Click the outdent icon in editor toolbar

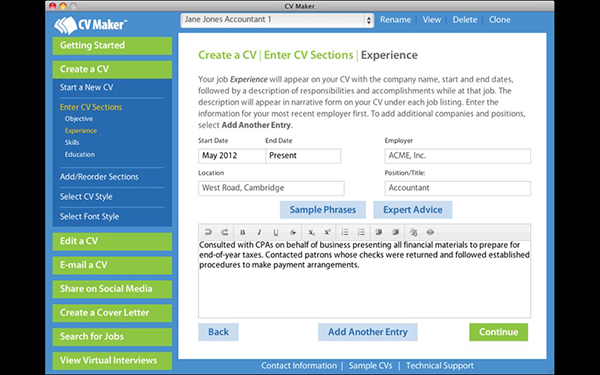(x=379, y=232)
